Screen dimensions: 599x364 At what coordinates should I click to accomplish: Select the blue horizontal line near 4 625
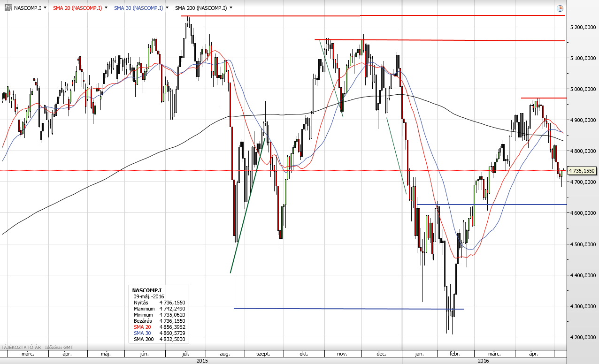pos(491,205)
